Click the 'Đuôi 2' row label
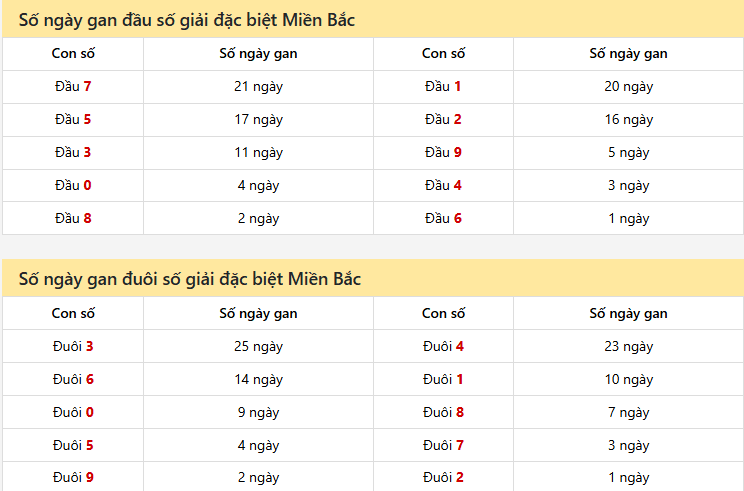The image size is (744, 491). pos(443,477)
